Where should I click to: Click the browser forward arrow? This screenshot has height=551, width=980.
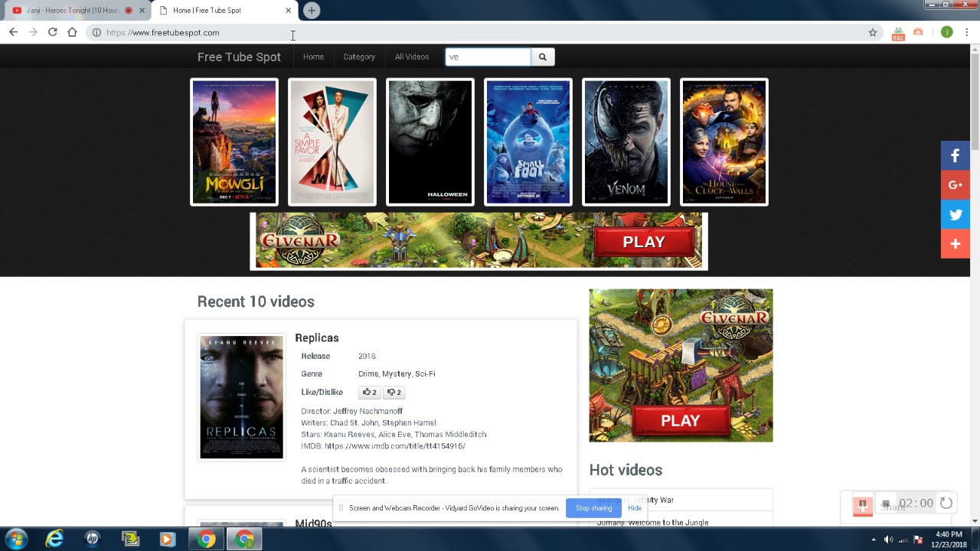(33, 32)
